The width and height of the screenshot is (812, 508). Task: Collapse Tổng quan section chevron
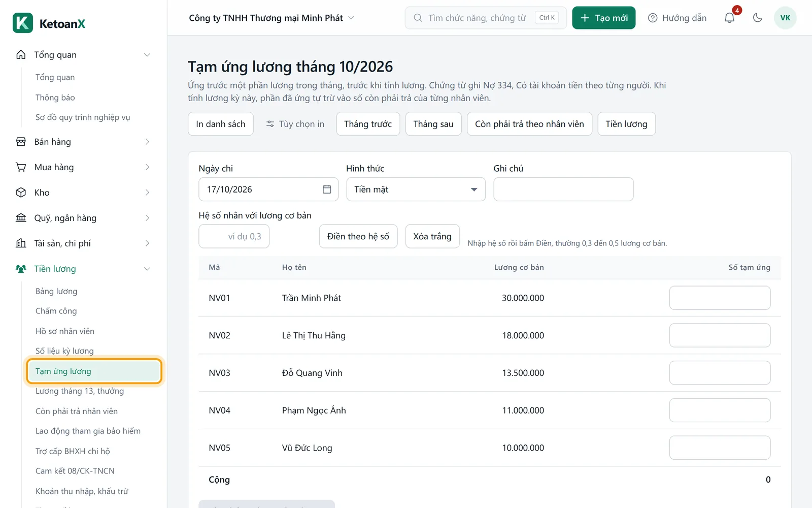click(147, 55)
